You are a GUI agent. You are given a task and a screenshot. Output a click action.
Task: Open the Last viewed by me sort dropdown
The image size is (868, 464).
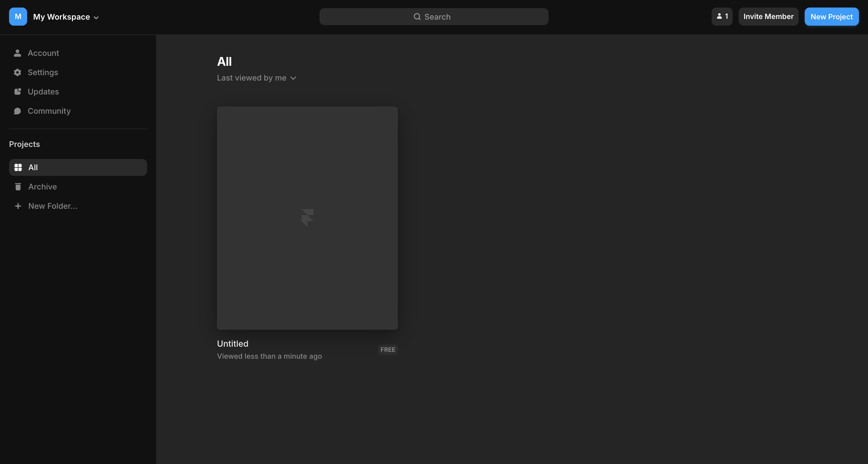[256, 78]
